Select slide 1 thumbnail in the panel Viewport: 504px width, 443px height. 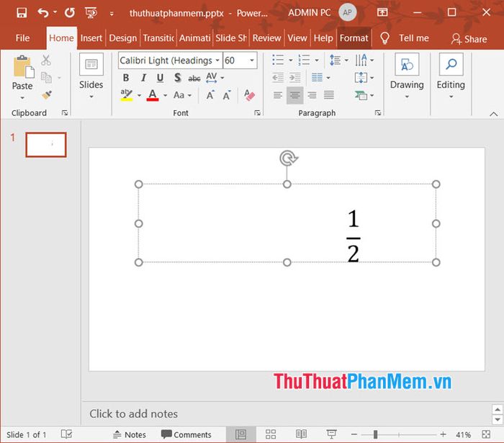pos(46,145)
